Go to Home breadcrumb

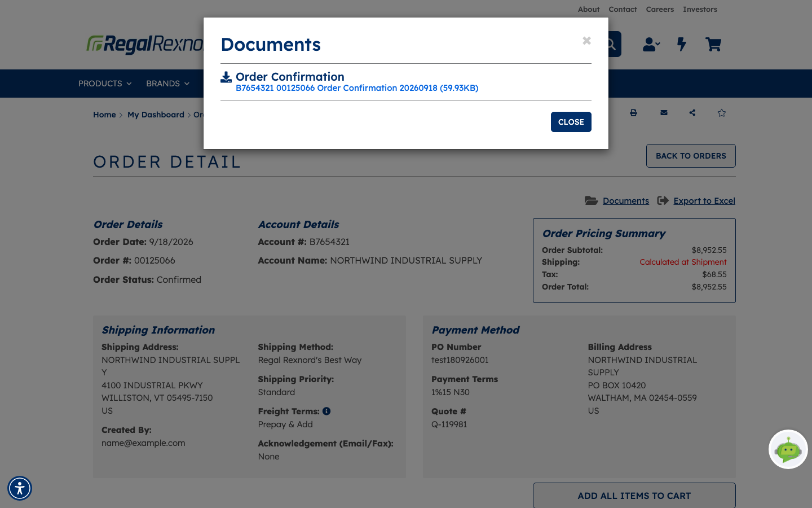click(104, 115)
